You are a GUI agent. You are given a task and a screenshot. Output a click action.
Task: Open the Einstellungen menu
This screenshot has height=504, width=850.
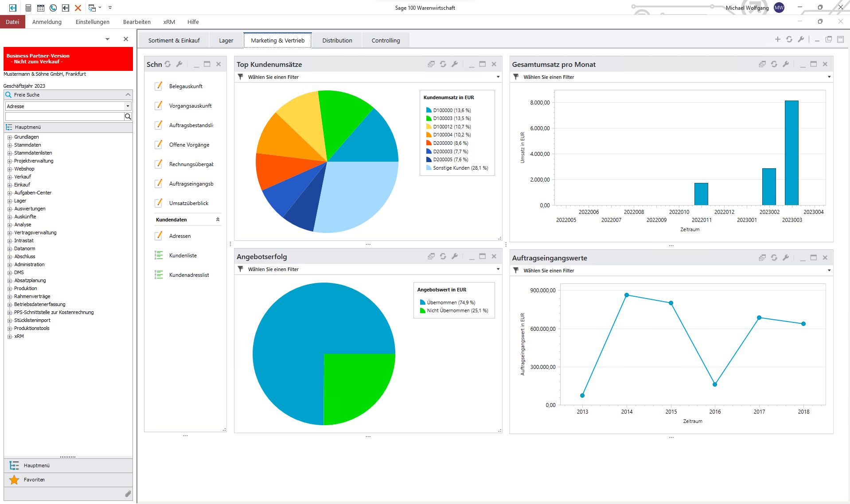92,22
